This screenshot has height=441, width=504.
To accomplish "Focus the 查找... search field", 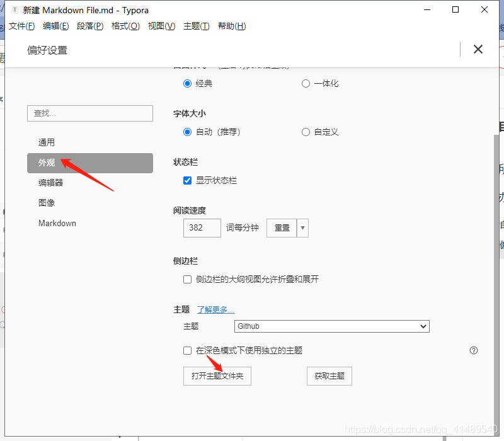I will [90, 113].
